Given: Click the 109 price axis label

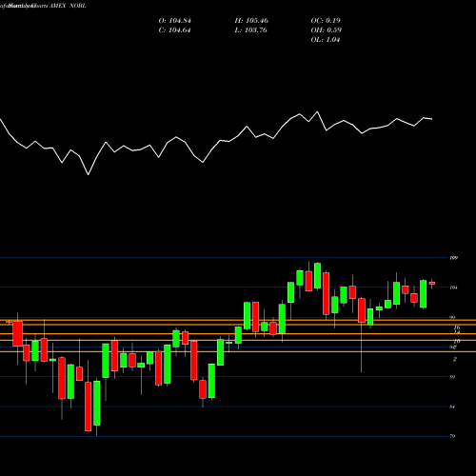Looking at the screenshot, I should click(x=454, y=258).
